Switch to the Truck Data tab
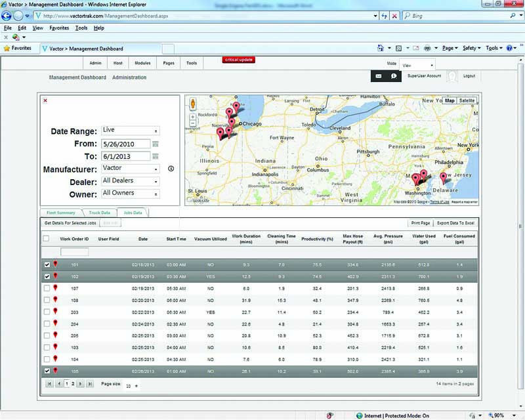525x420 pixels. [100, 213]
